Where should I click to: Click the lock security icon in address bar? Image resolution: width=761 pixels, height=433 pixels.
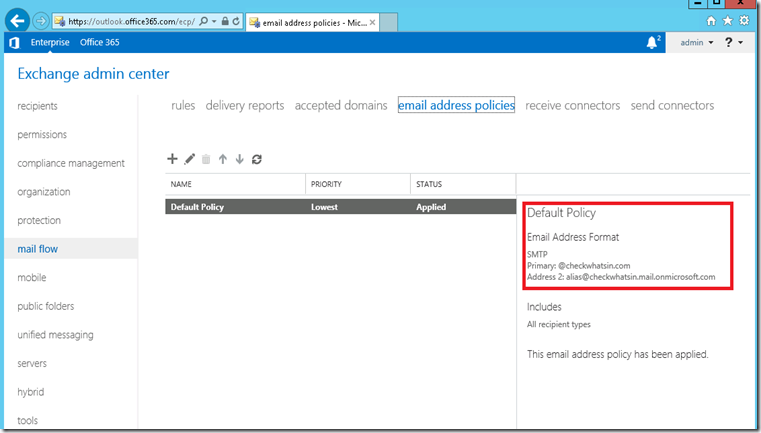point(225,21)
